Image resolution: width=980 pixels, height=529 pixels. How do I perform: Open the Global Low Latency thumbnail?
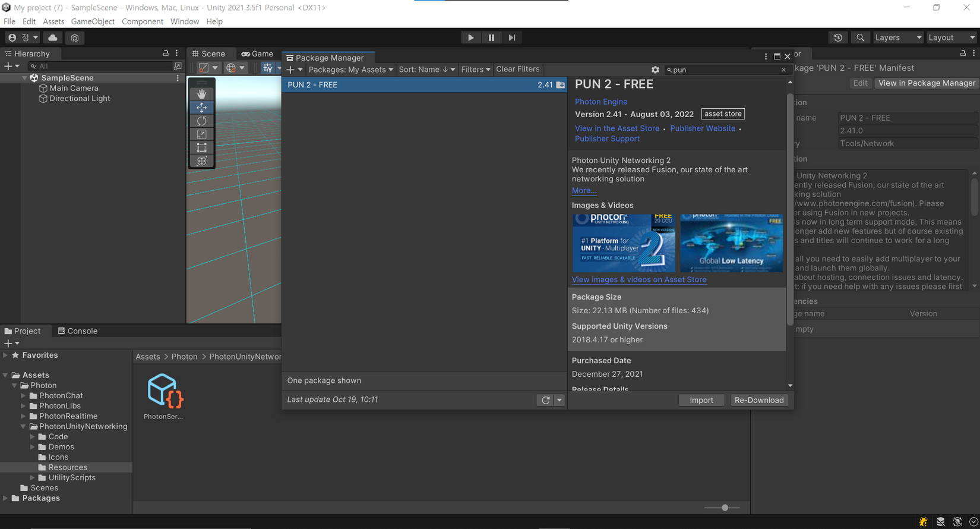coord(731,243)
